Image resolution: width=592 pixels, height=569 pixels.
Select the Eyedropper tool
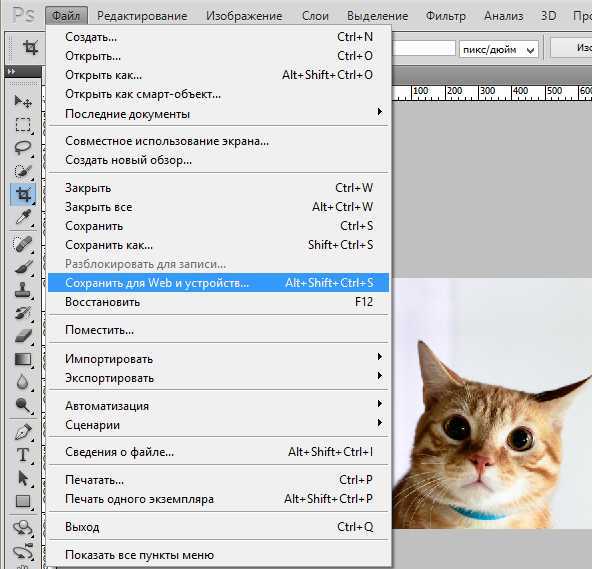[23, 218]
